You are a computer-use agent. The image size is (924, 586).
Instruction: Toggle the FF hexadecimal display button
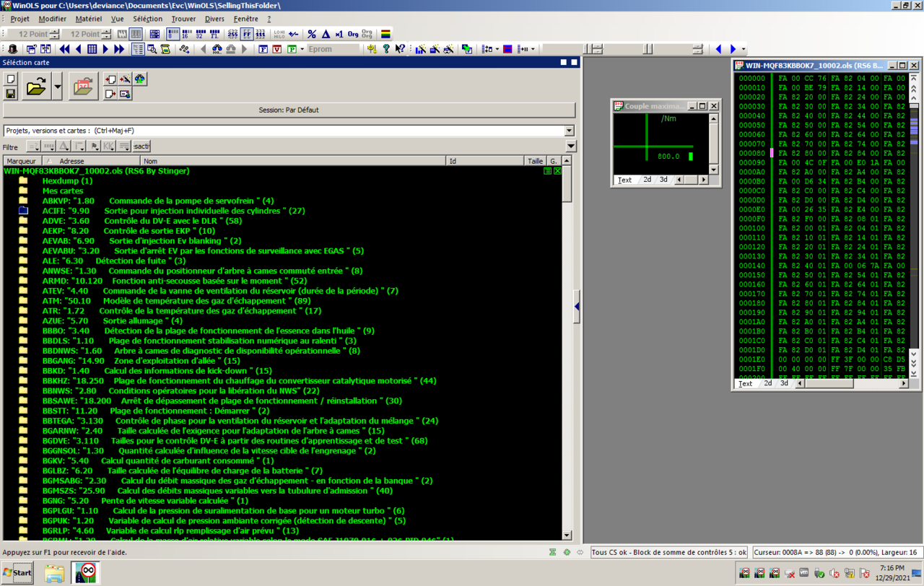pyautogui.click(x=247, y=34)
